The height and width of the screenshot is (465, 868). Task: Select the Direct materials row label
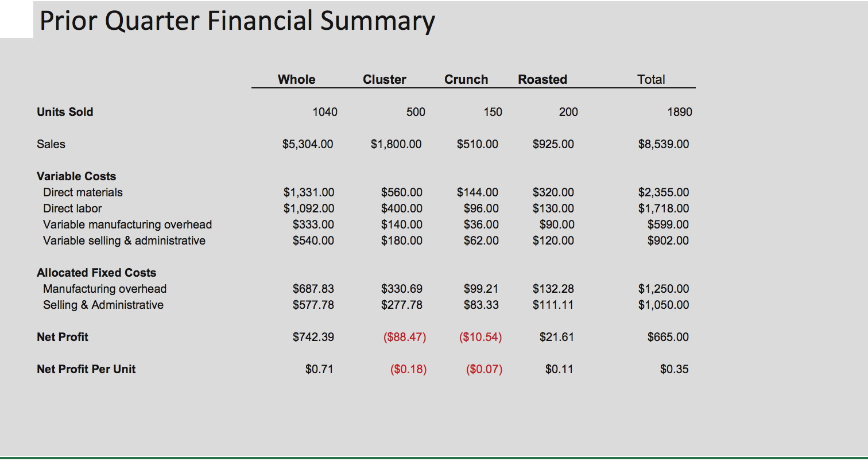(x=83, y=192)
